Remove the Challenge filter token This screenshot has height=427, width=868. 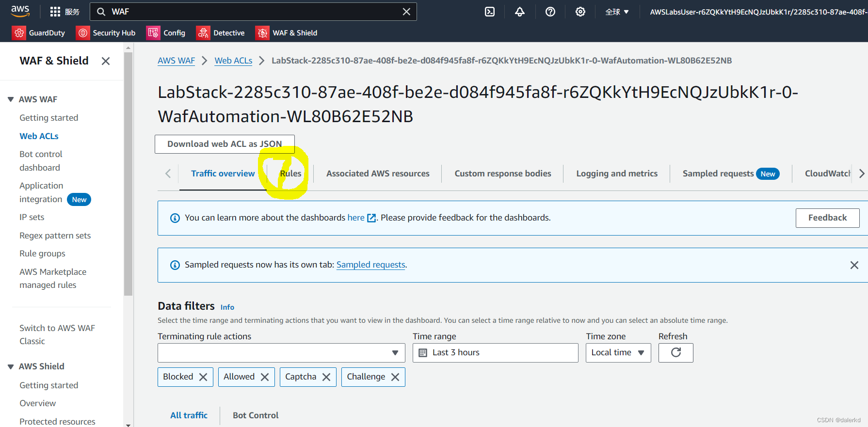pos(395,377)
